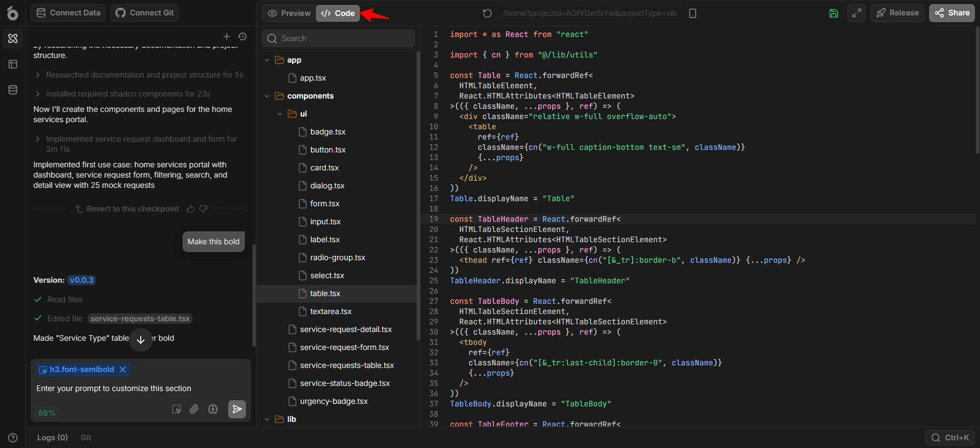980x448 pixels.
Task: Jump to latest message down-arrow button
Action: 141,340
